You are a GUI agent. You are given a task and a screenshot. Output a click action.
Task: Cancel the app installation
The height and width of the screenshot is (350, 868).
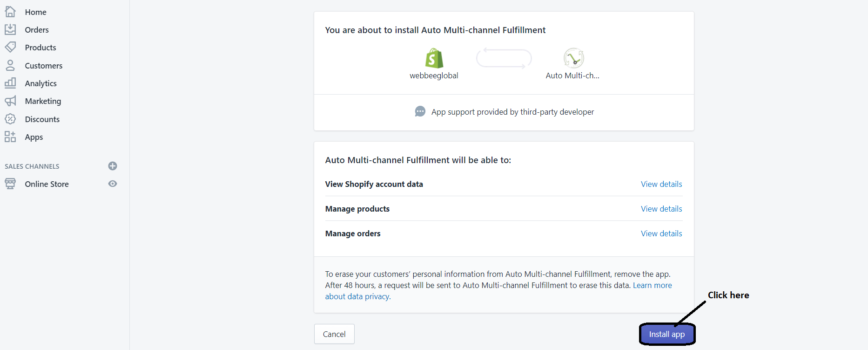[334, 334]
